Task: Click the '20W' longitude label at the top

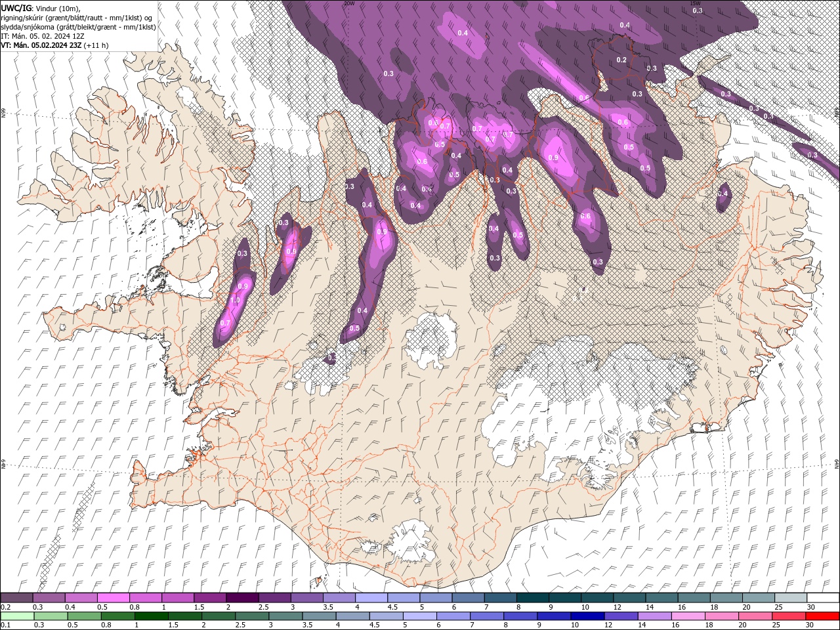Action: coord(349,3)
